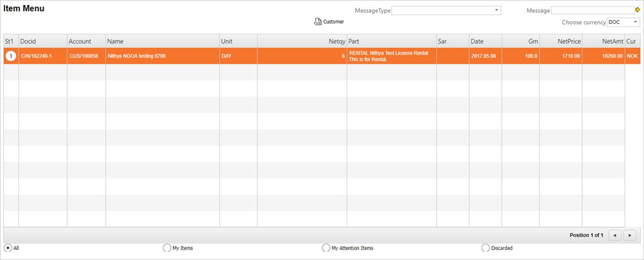The height and width of the screenshot is (260, 644).
Task: Select the All radio button
Action: 8,248
